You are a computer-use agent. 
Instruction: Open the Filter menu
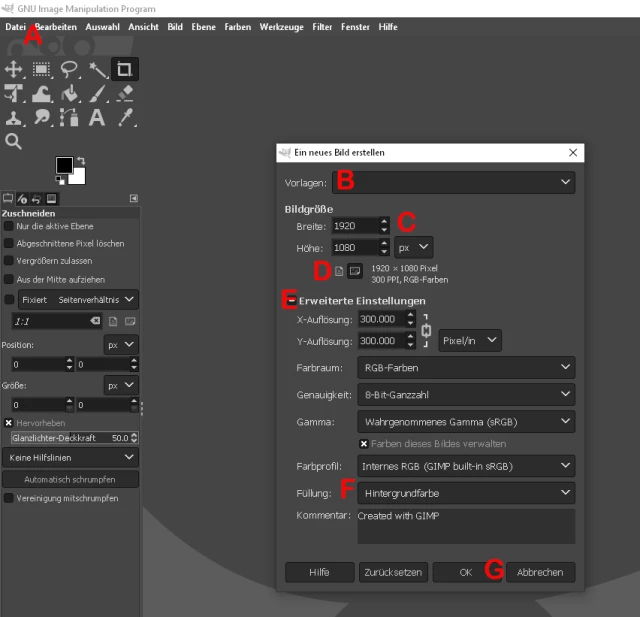click(322, 27)
